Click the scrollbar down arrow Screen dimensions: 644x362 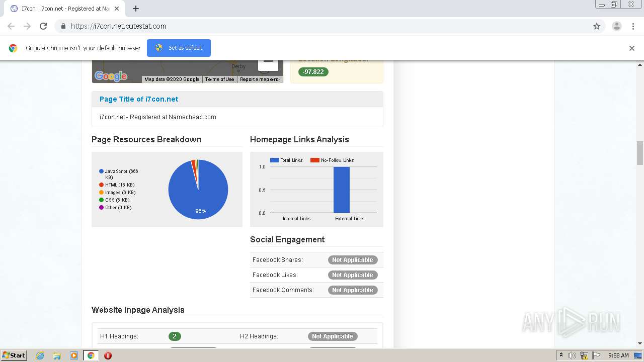pyautogui.click(x=640, y=343)
